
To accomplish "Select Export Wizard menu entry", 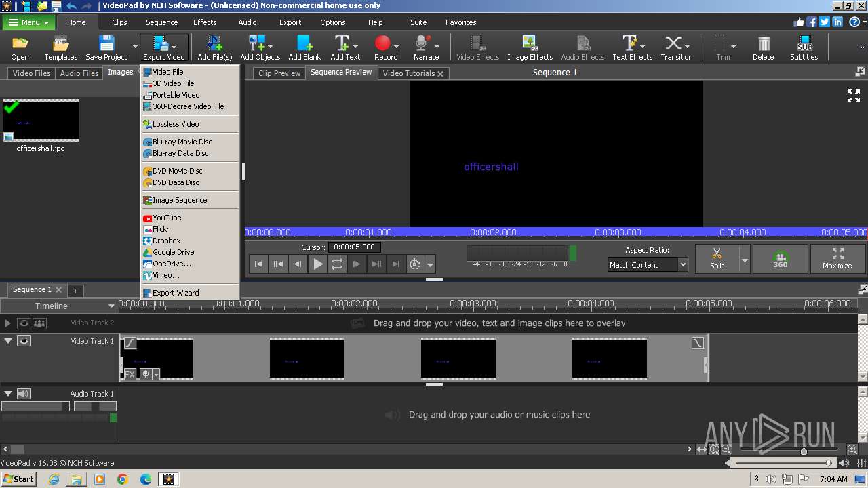I will 190,293.
